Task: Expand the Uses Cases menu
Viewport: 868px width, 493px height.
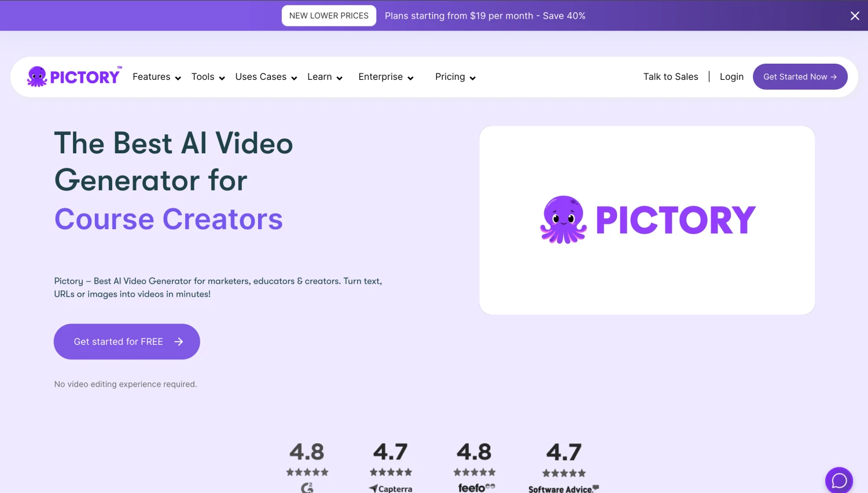Action: click(265, 76)
